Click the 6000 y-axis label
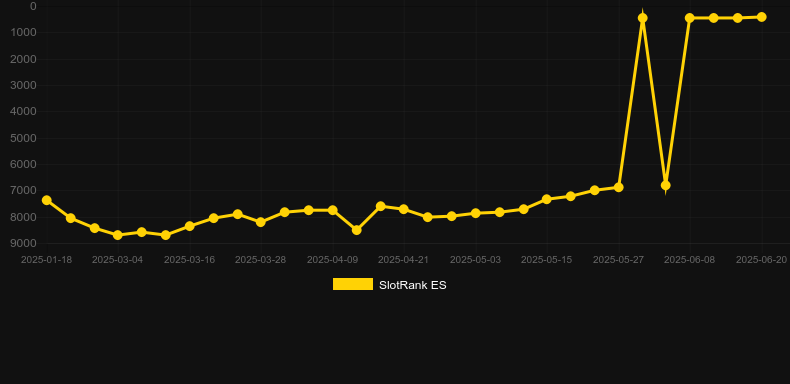This screenshot has width=790, height=384. (x=24, y=164)
